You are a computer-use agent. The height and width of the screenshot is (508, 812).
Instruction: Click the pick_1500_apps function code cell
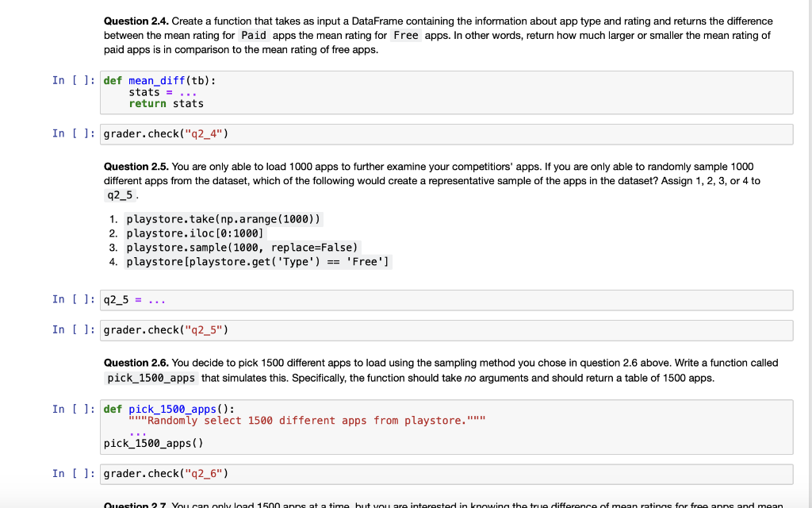[446, 426]
